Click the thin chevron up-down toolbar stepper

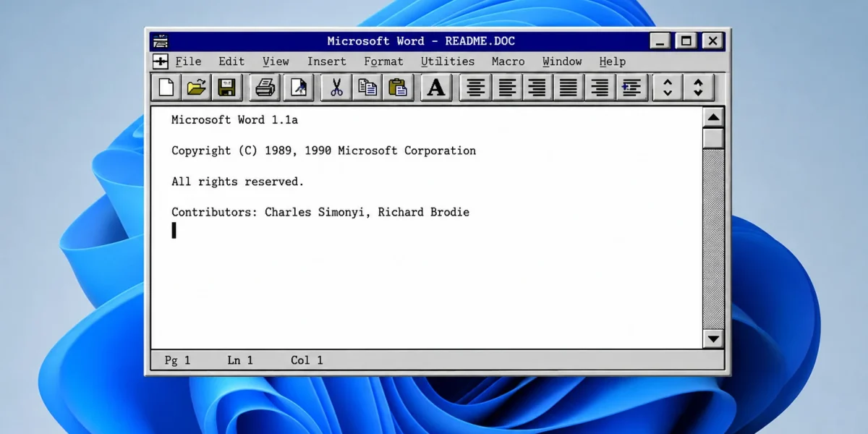tap(668, 88)
